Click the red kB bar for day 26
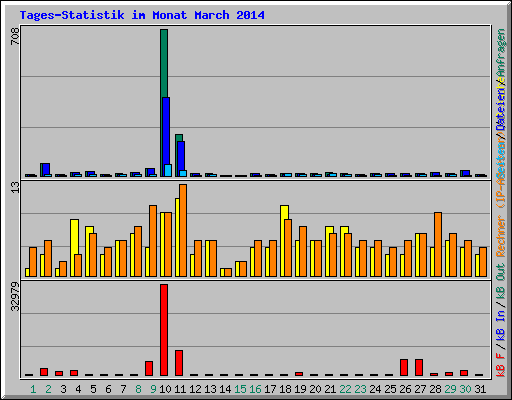The image size is (512, 400). coord(404,367)
